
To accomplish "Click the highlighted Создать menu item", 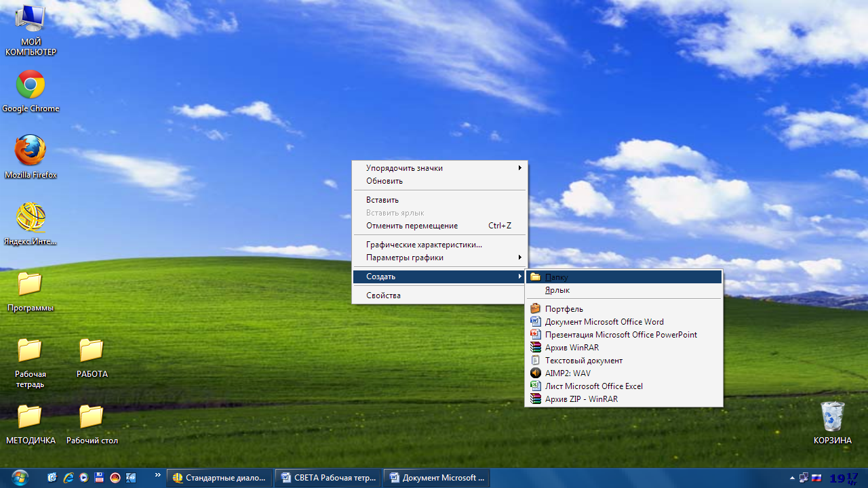I will [439, 277].
